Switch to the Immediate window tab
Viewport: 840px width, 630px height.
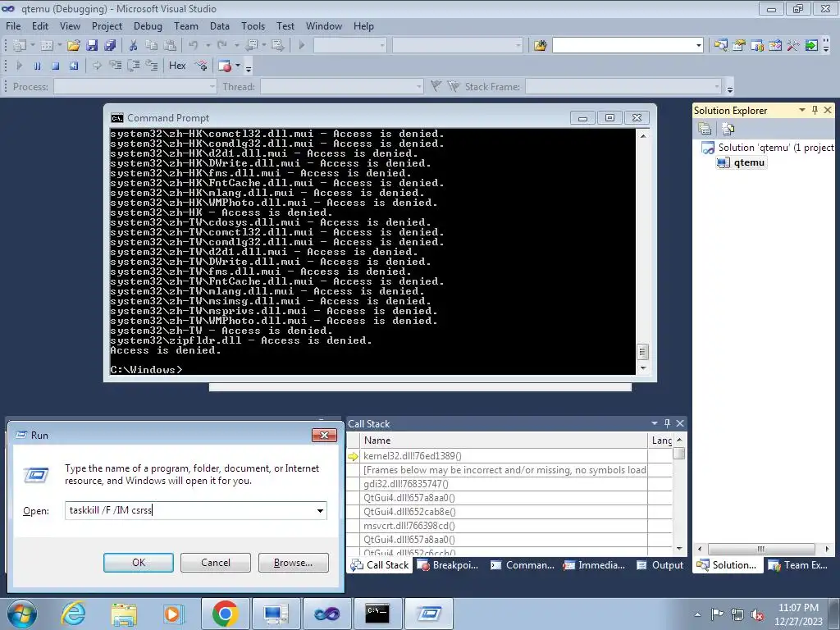(594, 565)
